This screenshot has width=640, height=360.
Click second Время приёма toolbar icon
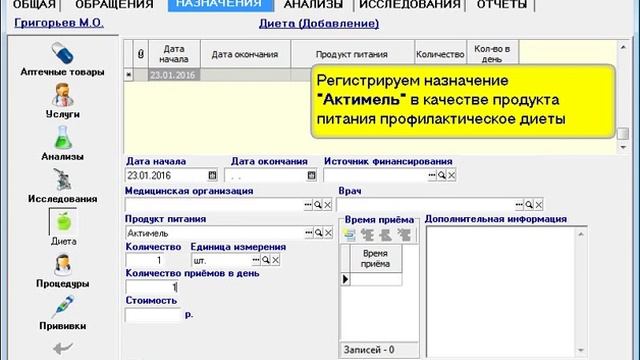pos(368,235)
